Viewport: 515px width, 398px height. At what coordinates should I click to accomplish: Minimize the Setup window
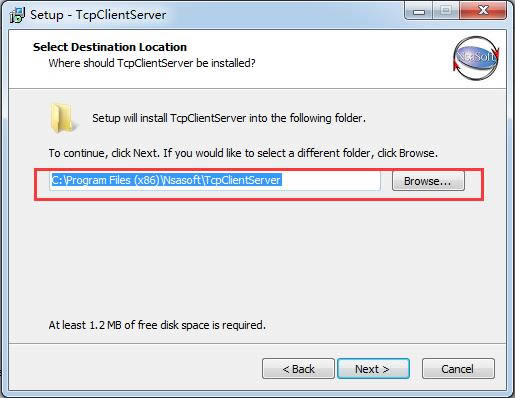[418, 11]
